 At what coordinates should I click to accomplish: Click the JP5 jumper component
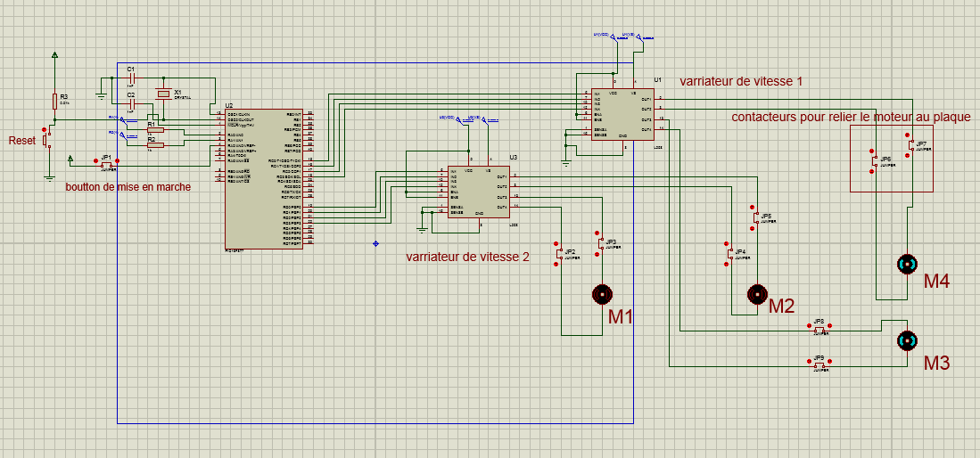pos(757,217)
